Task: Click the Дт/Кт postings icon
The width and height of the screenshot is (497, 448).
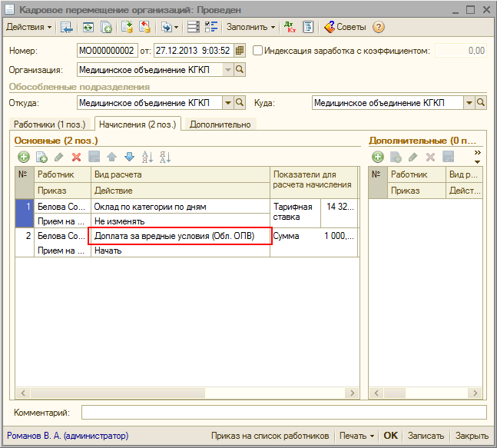Action: coord(290,27)
